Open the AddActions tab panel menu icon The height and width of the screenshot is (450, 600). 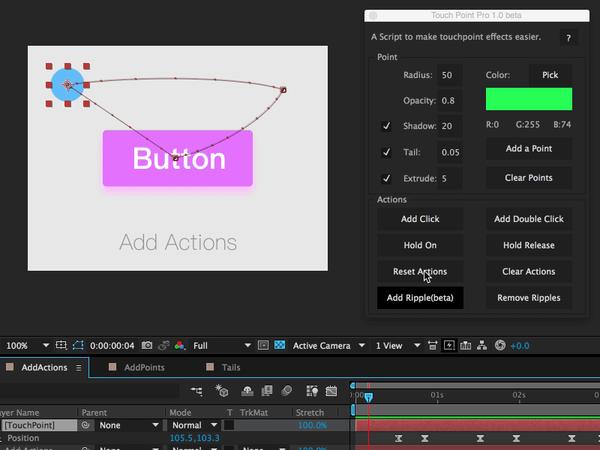coord(78,368)
